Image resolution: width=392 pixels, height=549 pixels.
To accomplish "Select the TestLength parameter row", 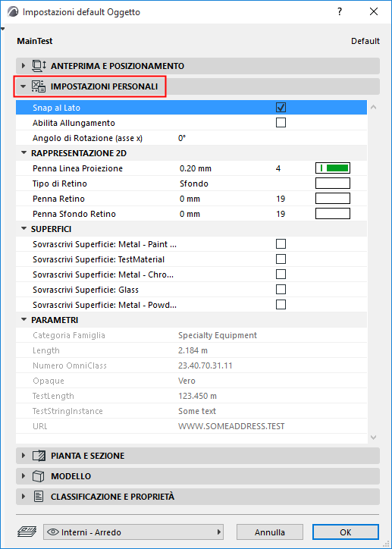I will tap(191, 396).
